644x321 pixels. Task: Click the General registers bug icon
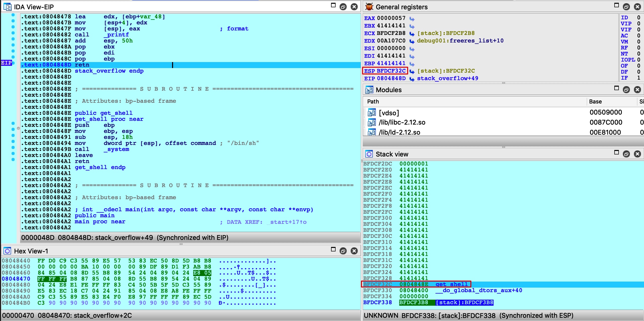(369, 7)
